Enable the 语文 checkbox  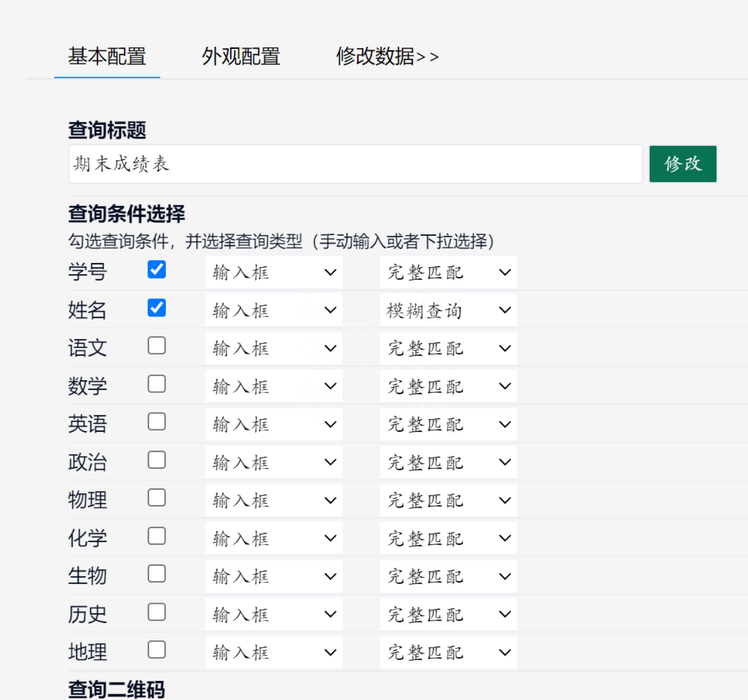tap(157, 346)
